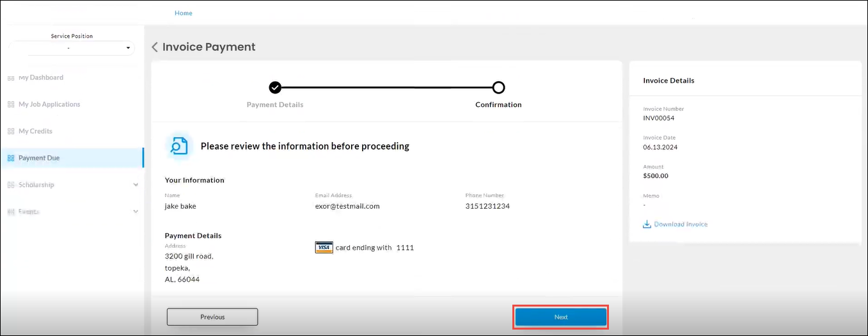Screen dimensions: 868x336
Task: Open the Service Position dropdown
Action: tap(72, 48)
